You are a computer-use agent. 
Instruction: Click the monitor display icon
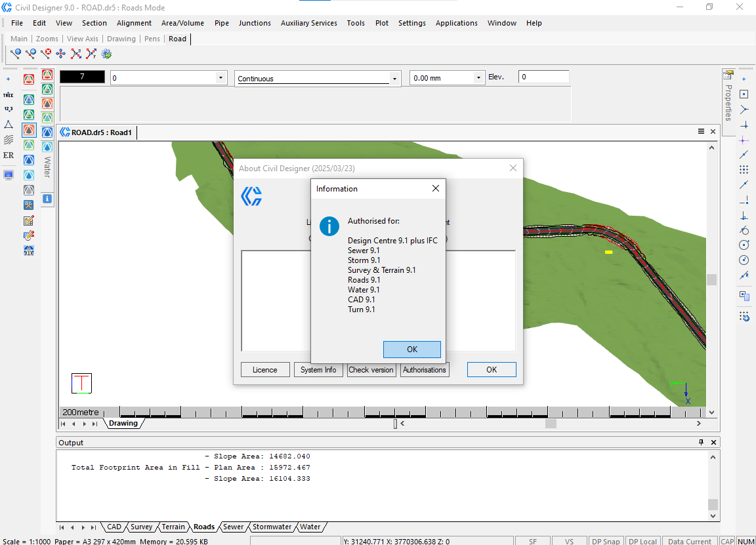8,175
